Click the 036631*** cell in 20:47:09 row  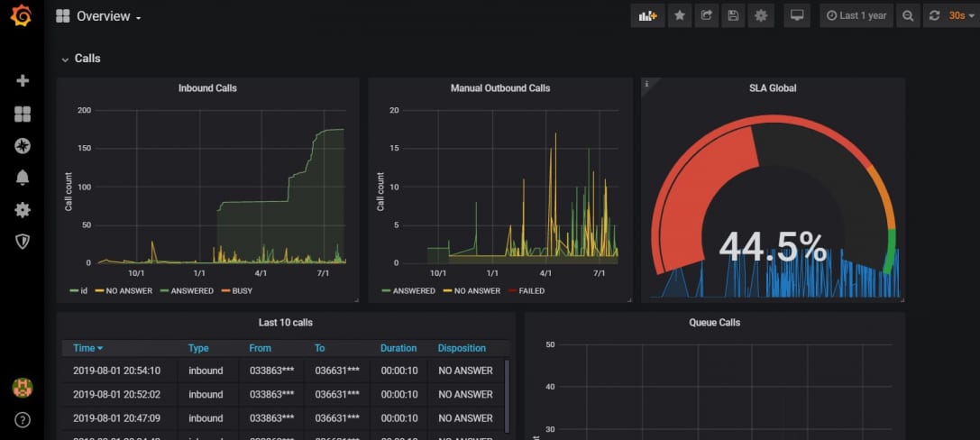coord(337,418)
